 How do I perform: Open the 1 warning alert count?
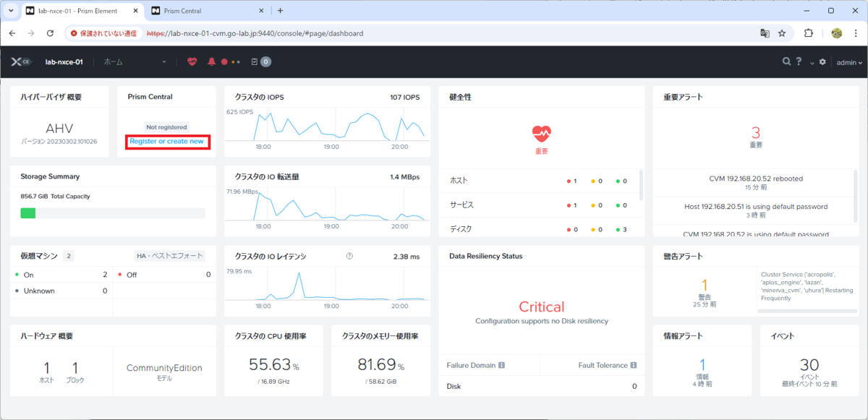705,285
